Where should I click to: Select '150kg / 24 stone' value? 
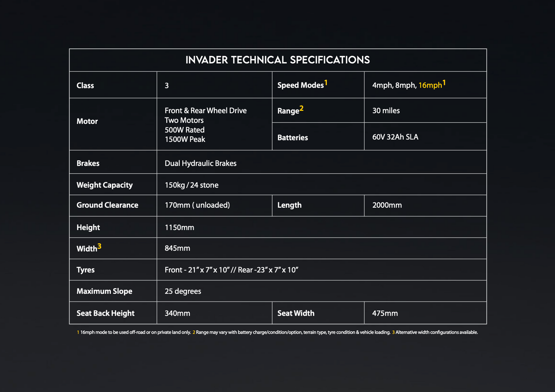191,185
